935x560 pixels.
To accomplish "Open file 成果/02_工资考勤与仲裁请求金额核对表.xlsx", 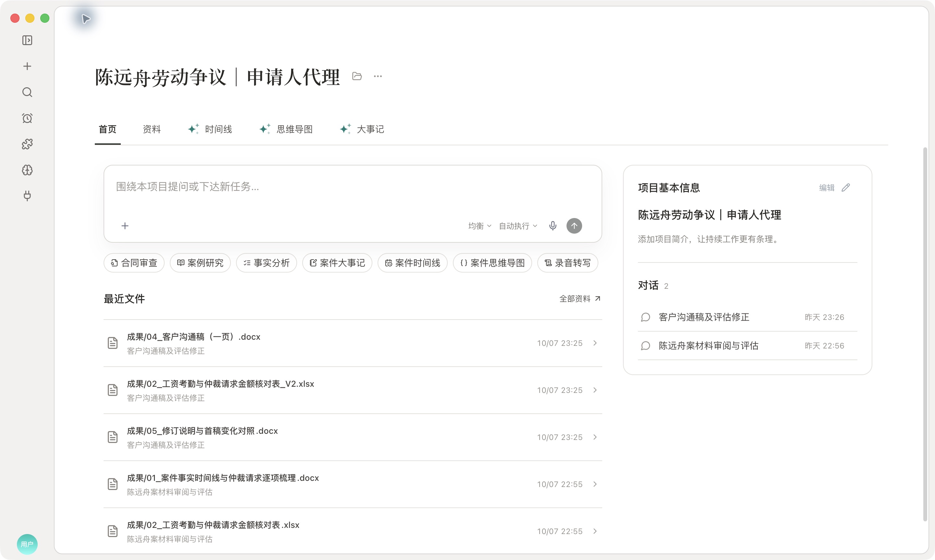I will pyautogui.click(x=353, y=531).
